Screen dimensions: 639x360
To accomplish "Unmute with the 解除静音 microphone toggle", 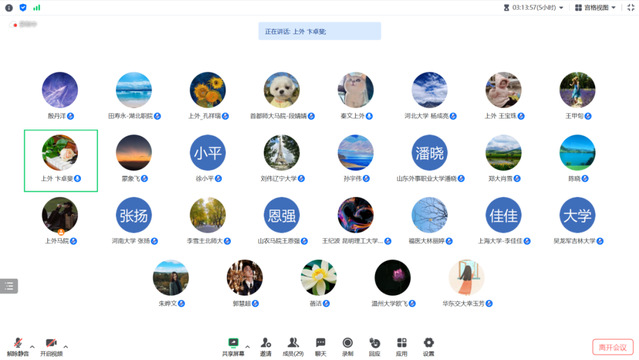I will coord(18,347).
